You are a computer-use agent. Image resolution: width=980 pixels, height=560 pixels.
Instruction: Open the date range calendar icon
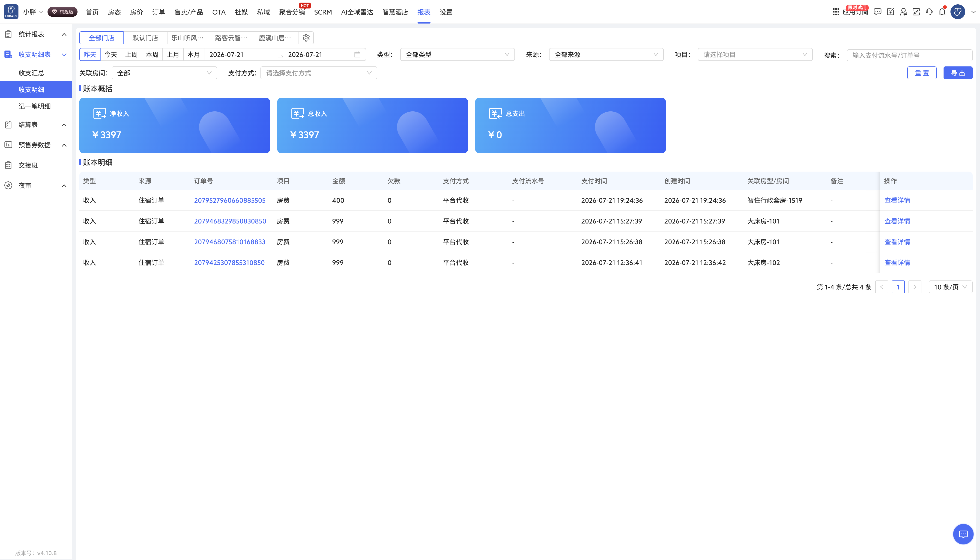[x=357, y=55]
